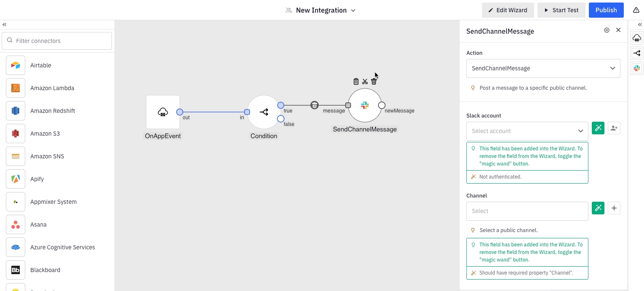The image size is (644, 291).
Task: Click the add Slack account person icon
Action: pyautogui.click(x=614, y=128)
